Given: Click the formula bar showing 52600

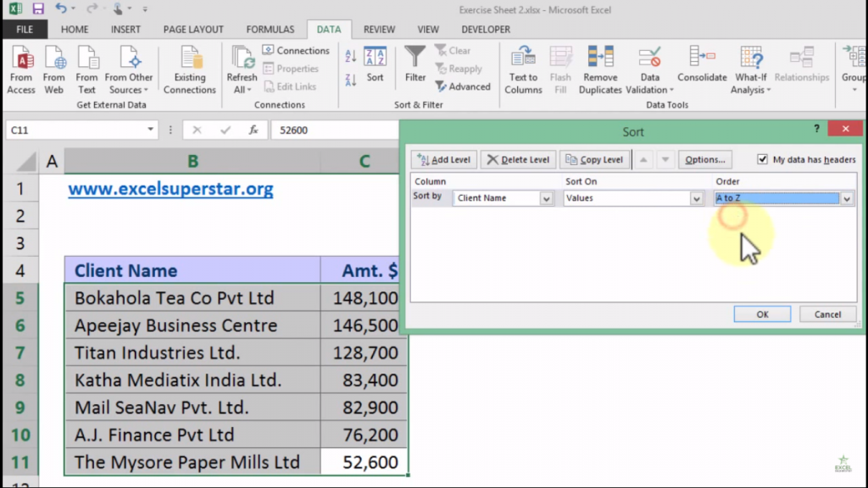Looking at the screenshot, I should coord(335,130).
